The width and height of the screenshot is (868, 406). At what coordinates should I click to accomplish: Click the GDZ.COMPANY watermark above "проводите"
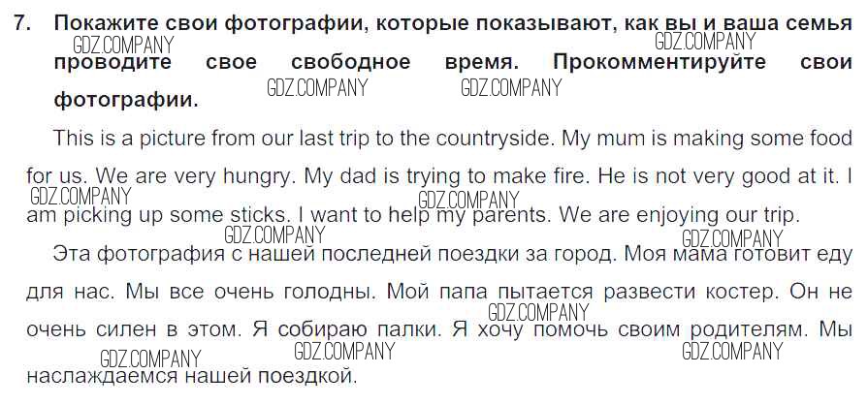(123, 45)
